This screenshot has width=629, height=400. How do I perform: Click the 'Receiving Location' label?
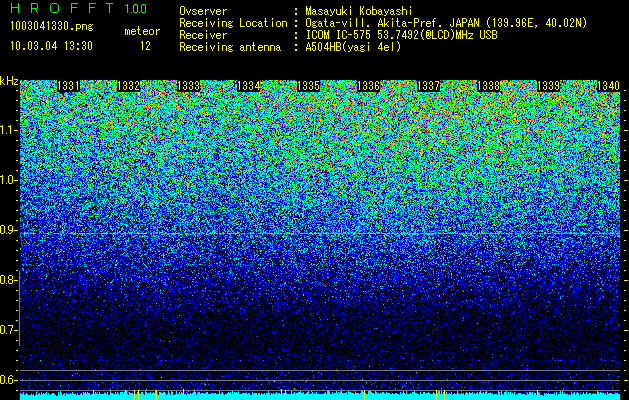233,23
